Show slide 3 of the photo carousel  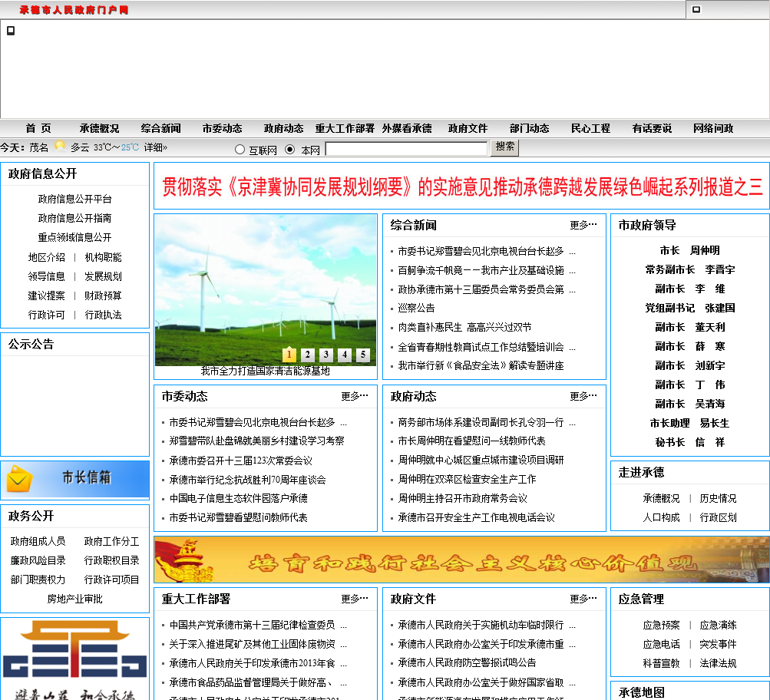326,355
